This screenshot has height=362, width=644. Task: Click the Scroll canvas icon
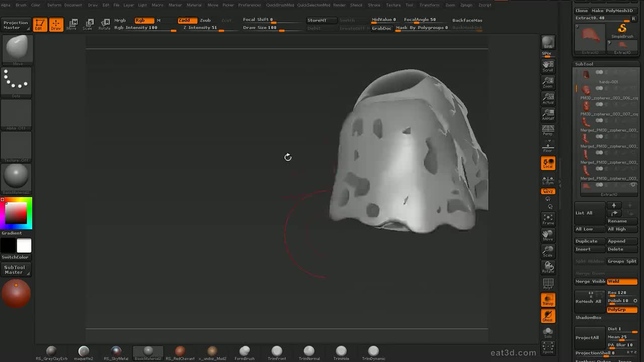point(548,66)
